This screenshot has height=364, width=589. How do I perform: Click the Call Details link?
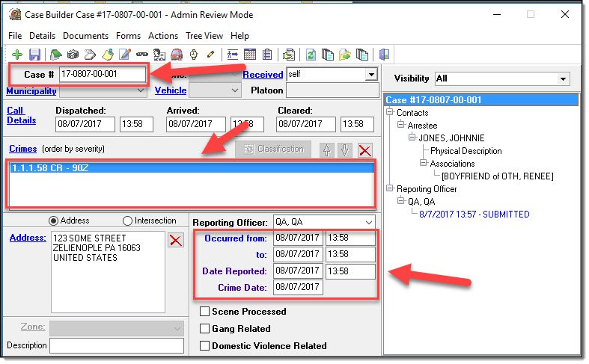16,116
